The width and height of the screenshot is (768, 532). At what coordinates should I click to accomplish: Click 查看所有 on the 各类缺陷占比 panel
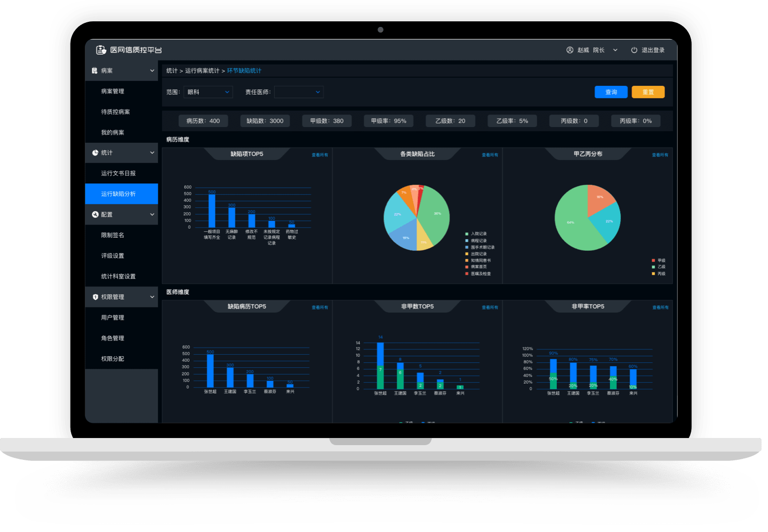pyautogui.click(x=490, y=154)
